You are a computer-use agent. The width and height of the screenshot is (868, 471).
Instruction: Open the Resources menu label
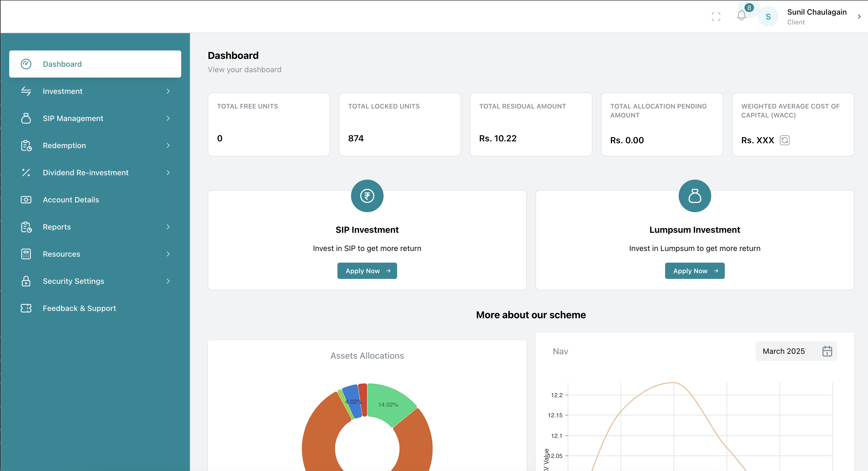(61, 254)
